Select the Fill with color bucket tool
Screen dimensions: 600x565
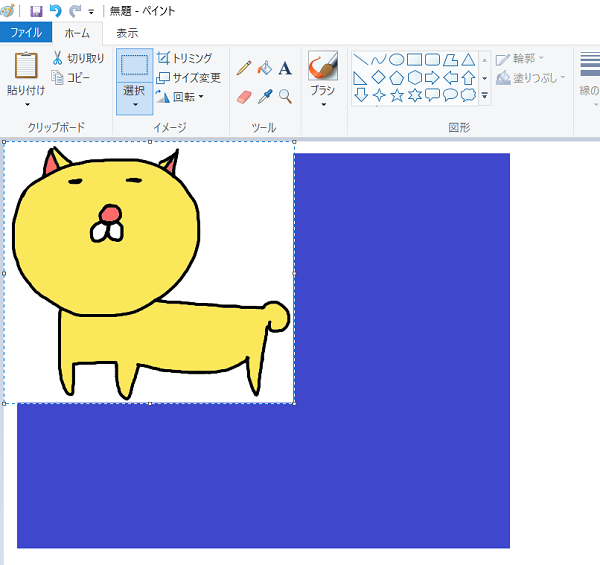pos(265,68)
